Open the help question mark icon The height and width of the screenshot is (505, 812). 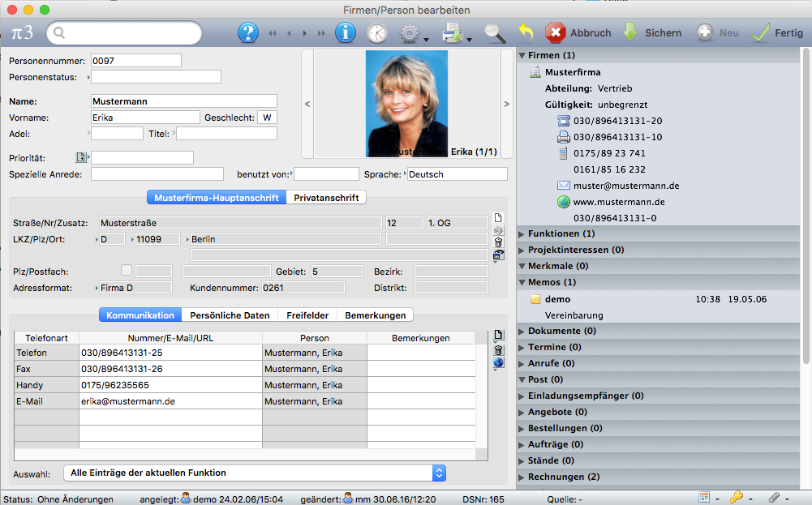[x=248, y=32]
